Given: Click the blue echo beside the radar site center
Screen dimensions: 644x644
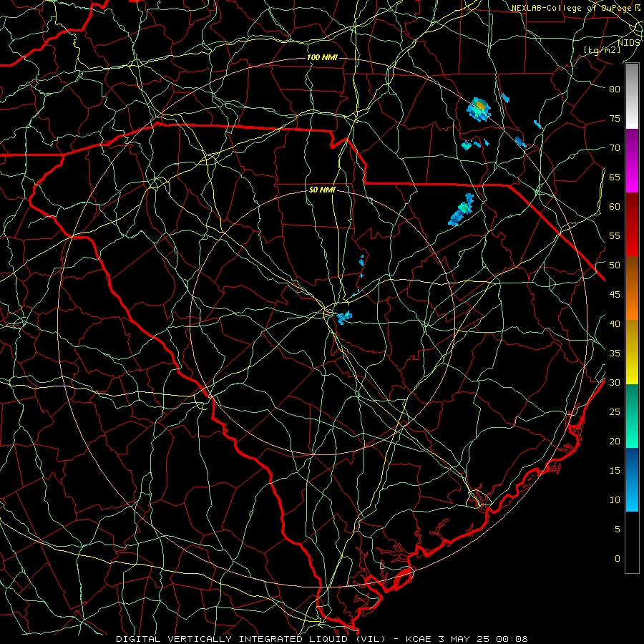Looking at the screenshot, I should click(x=343, y=317).
